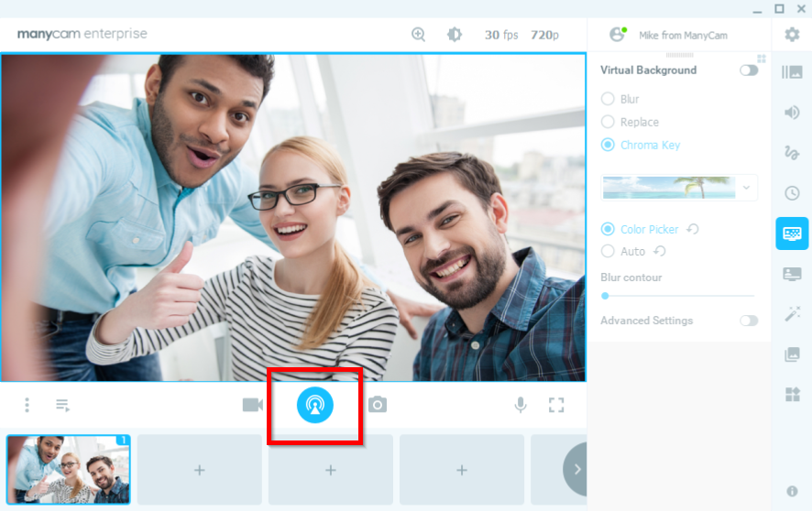Show more presets with the right arrow
The height and width of the screenshot is (511, 812).
(x=576, y=470)
